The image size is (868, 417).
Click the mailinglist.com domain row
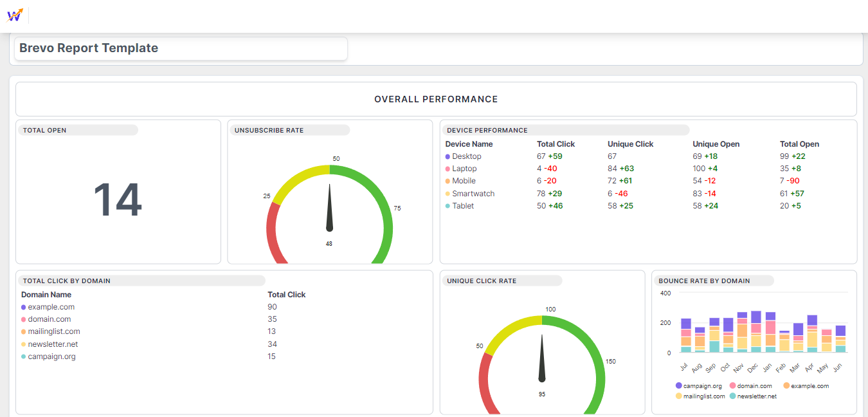(54, 332)
